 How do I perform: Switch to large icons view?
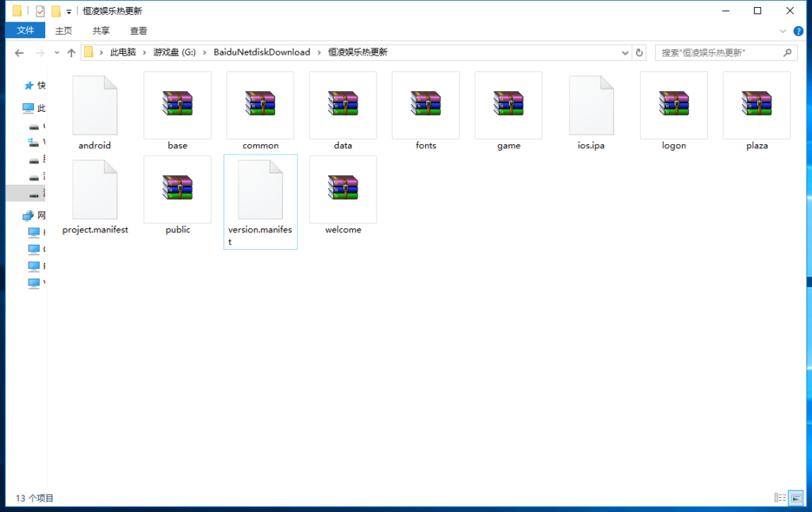coord(795,498)
